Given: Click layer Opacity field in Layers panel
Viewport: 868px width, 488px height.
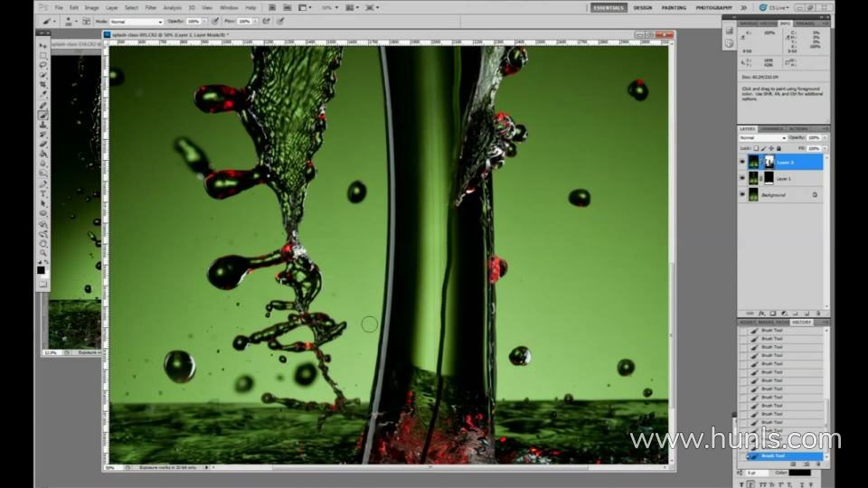Looking at the screenshot, I should tap(813, 137).
